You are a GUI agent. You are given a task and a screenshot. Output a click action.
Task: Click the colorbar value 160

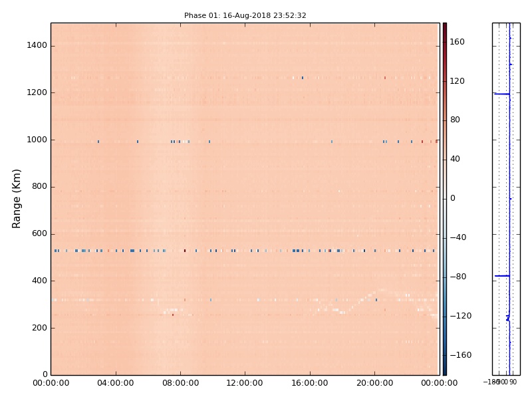coord(457,42)
